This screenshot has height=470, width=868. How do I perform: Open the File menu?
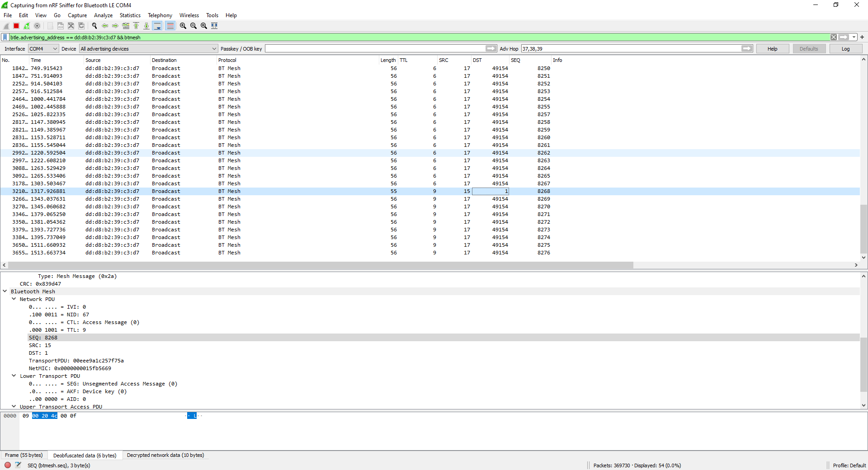pos(8,15)
